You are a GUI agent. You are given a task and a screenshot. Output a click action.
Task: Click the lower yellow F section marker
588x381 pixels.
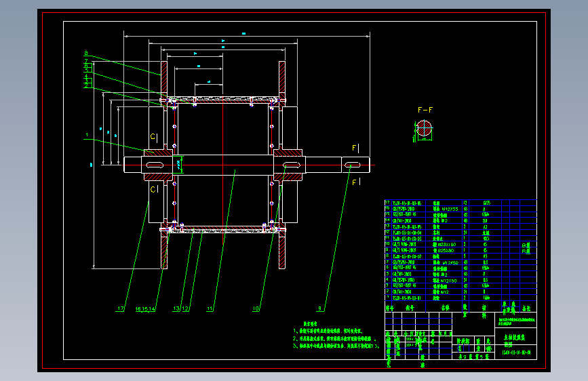point(354,182)
